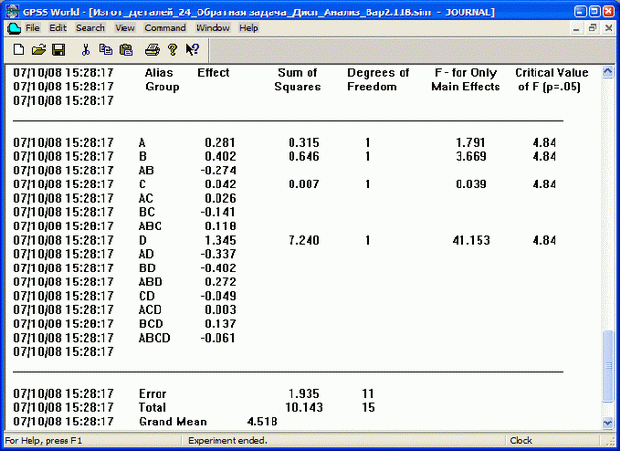Viewport: 620px width, 451px height.
Task: Click effect -0.337 in AD row
Action: [x=218, y=254]
